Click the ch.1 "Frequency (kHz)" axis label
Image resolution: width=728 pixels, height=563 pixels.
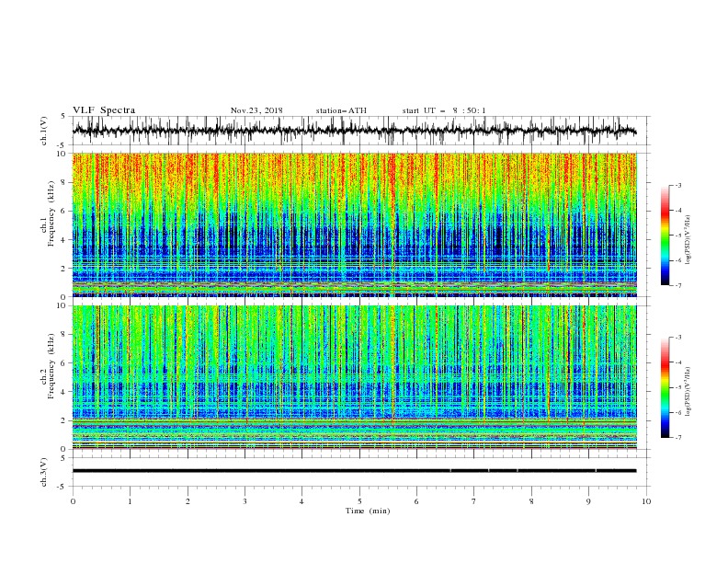[51, 214]
